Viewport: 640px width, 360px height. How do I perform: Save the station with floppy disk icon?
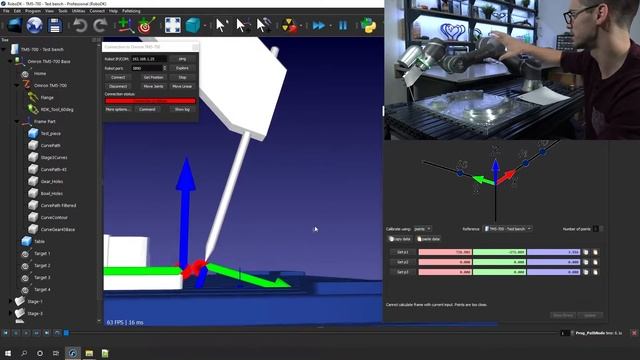[55, 26]
